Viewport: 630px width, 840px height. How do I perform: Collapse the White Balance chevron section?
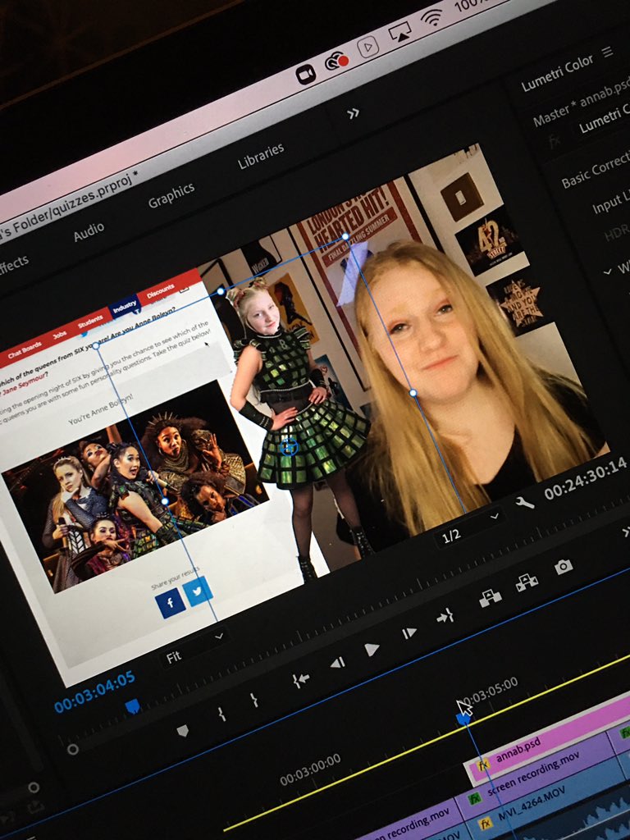pos(607,272)
